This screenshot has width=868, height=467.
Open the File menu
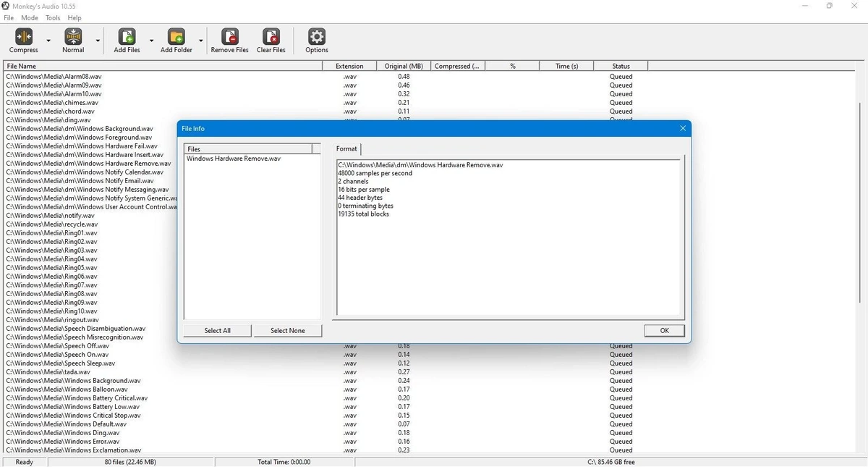[9, 17]
